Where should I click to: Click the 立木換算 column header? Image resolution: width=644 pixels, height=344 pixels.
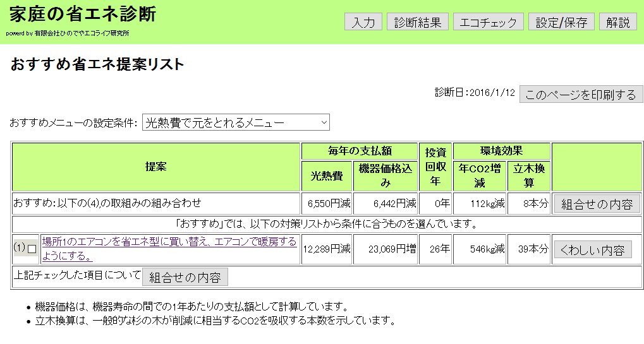point(529,176)
